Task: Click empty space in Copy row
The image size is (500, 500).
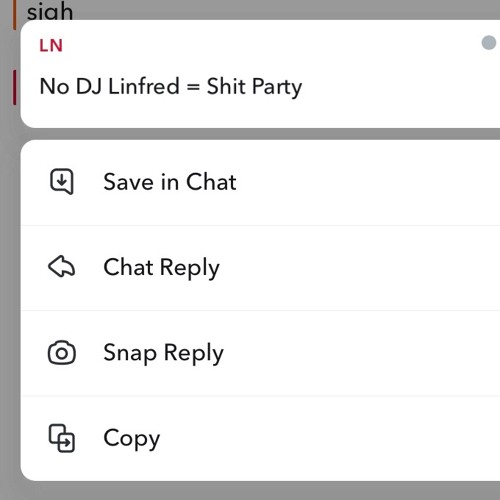Action: tap(333, 439)
